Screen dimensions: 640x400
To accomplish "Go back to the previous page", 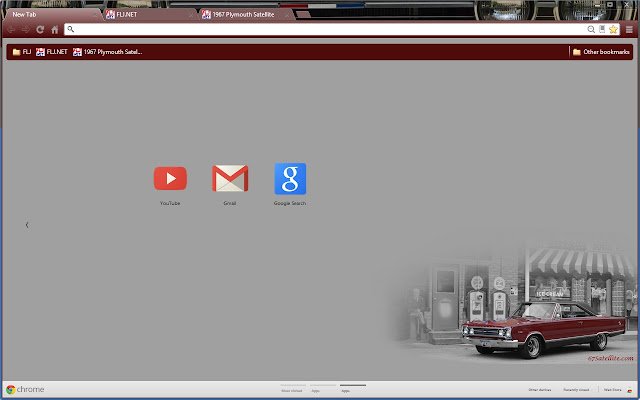I will pyautogui.click(x=11, y=29).
